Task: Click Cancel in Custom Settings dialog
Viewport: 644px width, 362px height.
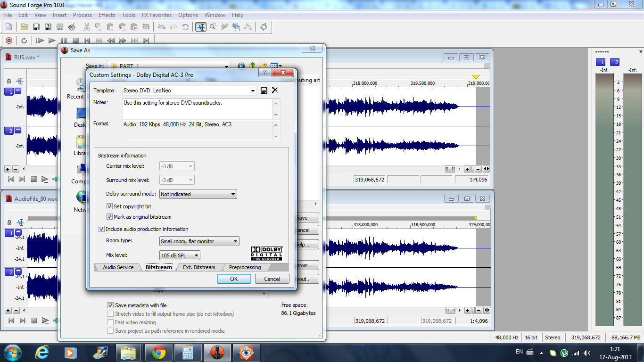Action: (x=272, y=279)
